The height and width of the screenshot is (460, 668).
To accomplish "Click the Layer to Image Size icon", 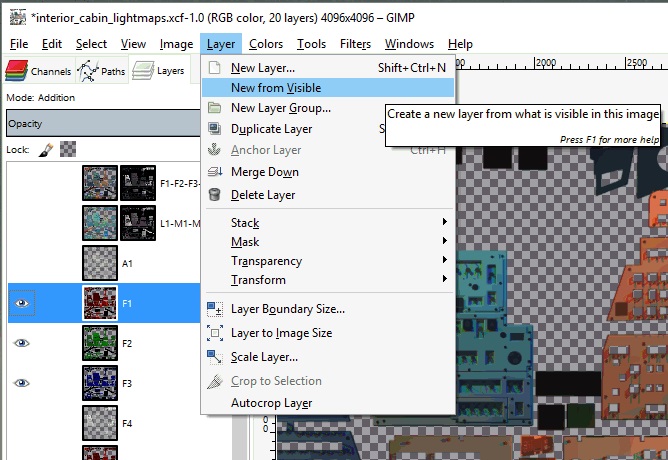I will coord(215,333).
